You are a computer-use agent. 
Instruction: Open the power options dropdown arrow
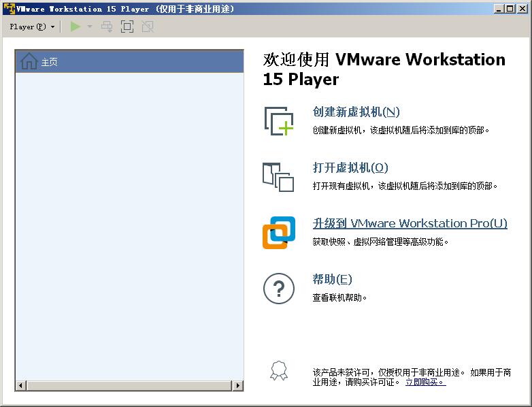coord(90,27)
